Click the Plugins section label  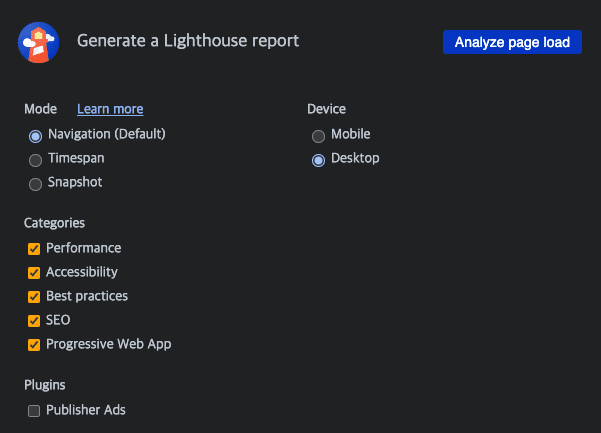[45, 385]
